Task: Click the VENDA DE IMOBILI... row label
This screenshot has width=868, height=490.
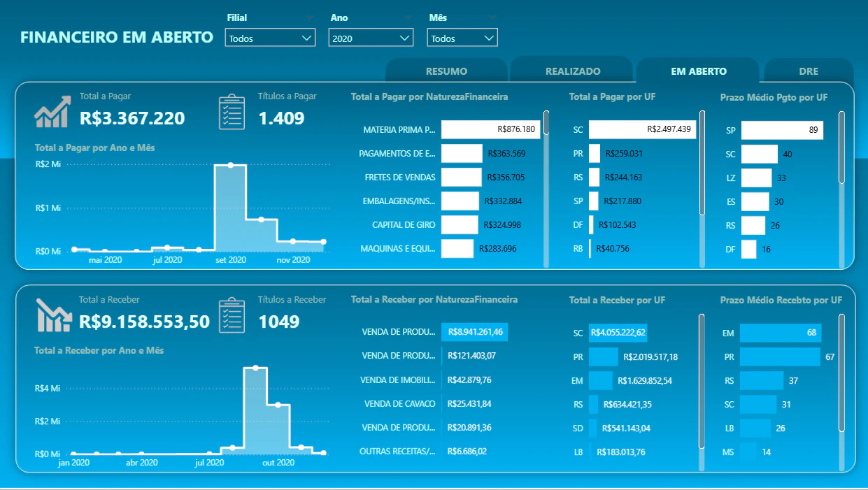Action: (397, 380)
